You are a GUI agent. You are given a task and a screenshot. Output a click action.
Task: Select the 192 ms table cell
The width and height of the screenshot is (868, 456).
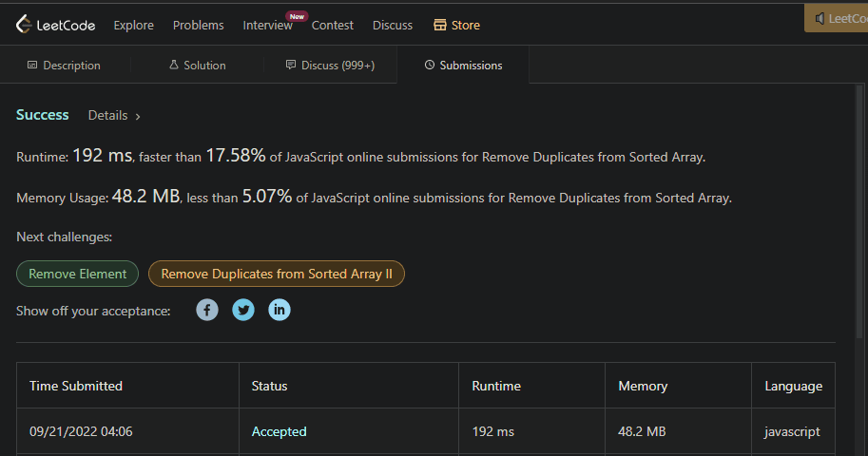[532, 431]
